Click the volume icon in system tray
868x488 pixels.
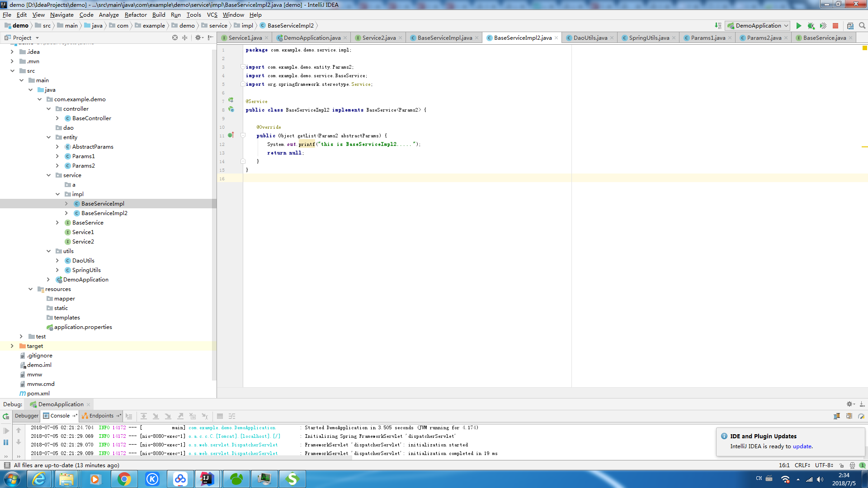pos(820,479)
